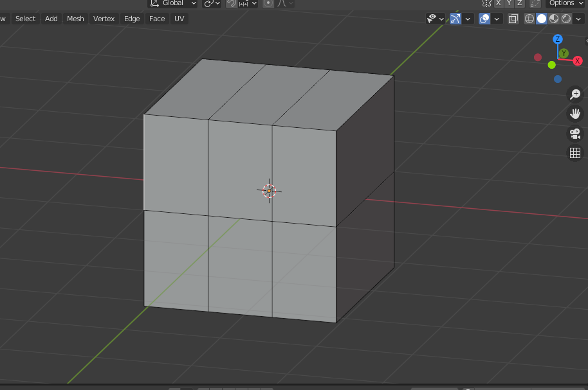Open the proportional editing falloff dropdown

point(286,3)
